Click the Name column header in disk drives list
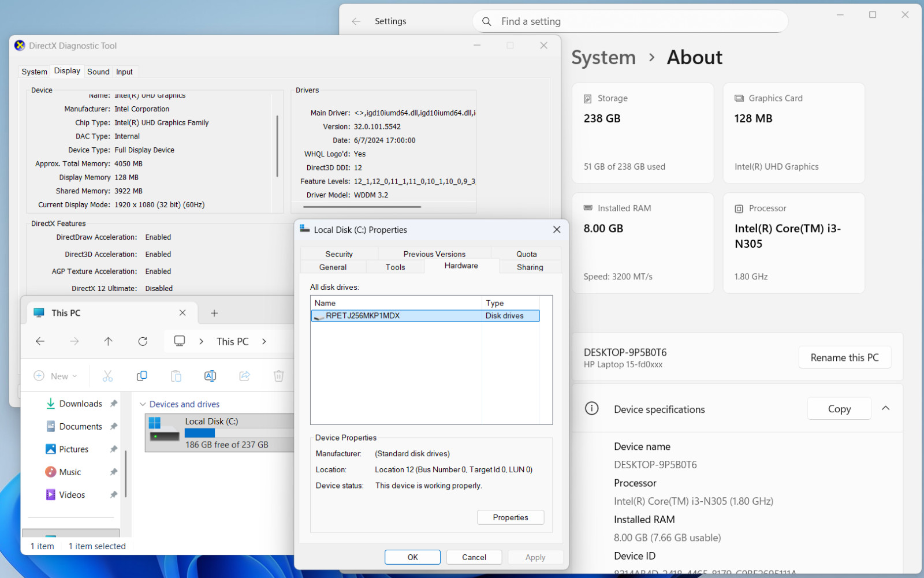The width and height of the screenshot is (924, 578). tap(397, 303)
